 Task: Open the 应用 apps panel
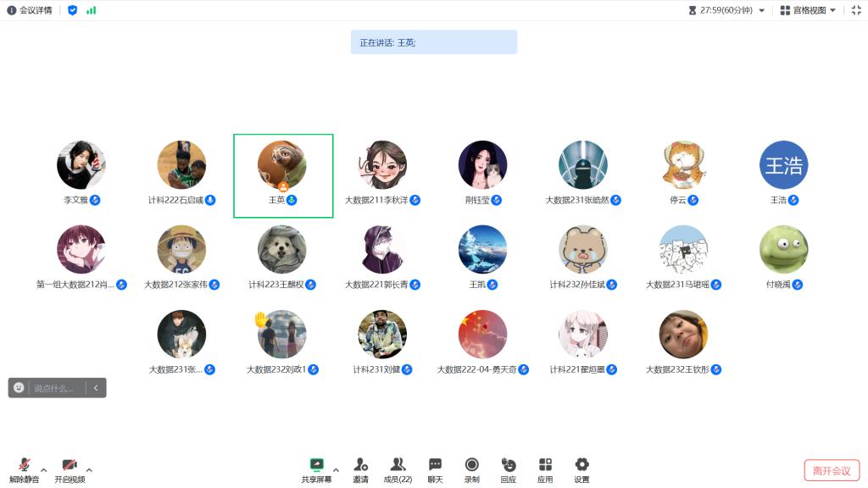(x=545, y=469)
